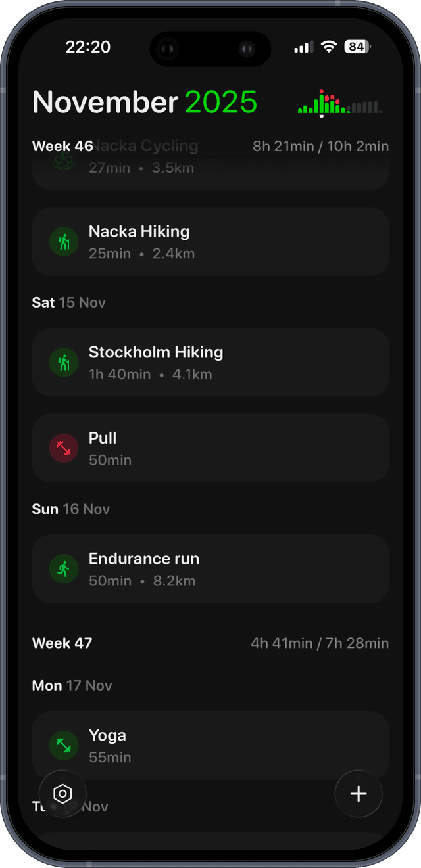Tap the Sat 15 Nov day header
Image resolution: width=421 pixels, height=868 pixels.
[68, 302]
